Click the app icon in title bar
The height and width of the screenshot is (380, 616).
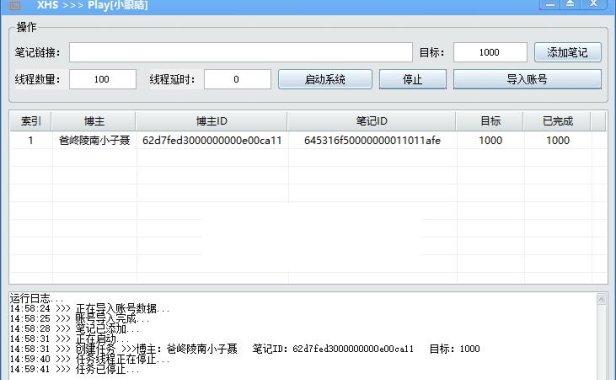click(15, 5)
